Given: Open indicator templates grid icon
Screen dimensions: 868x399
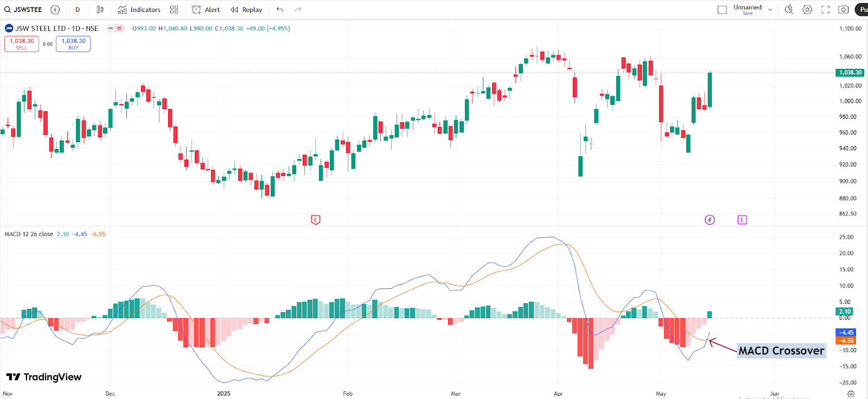Looking at the screenshot, I should (174, 10).
